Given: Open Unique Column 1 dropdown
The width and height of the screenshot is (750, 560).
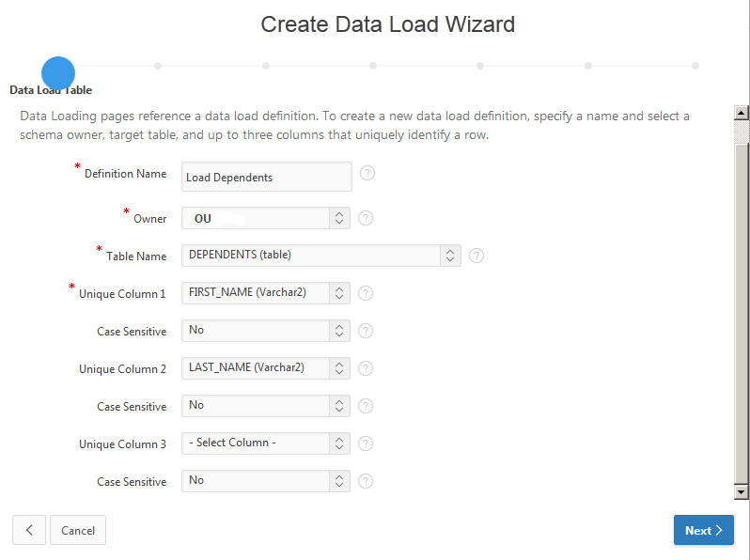Looking at the screenshot, I should 265,293.
